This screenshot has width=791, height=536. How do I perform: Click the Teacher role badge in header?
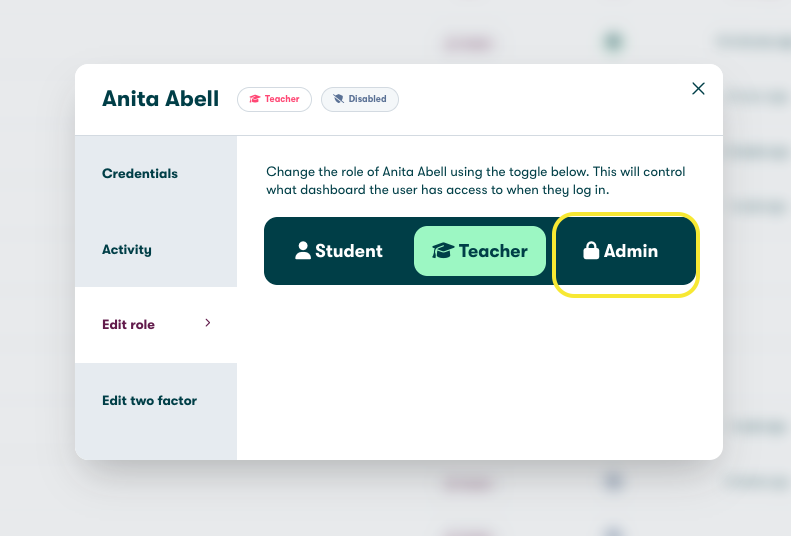coord(274,99)
